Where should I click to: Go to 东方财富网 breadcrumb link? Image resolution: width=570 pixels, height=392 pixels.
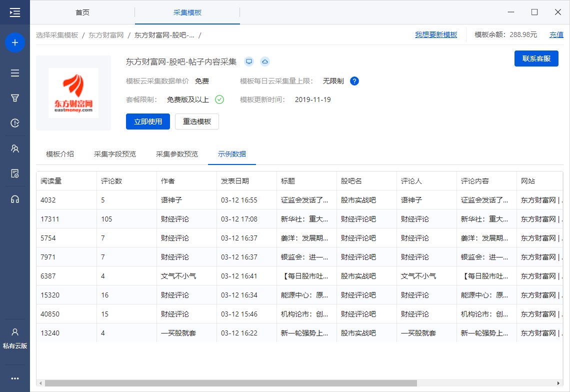point(106,35)
